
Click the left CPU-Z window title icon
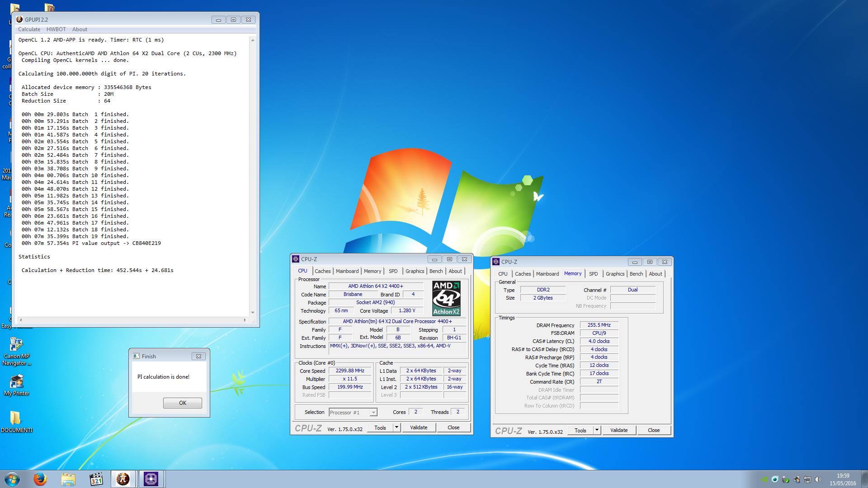(296, 259)
